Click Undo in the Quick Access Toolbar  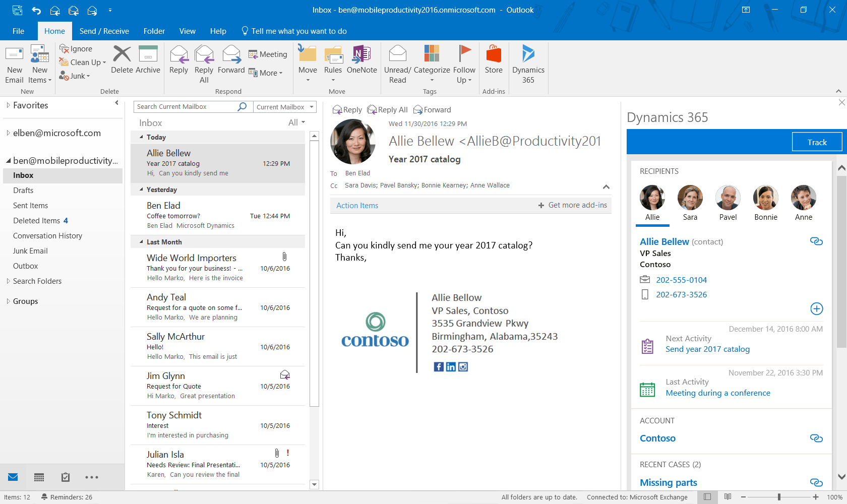tap(36, 10)
